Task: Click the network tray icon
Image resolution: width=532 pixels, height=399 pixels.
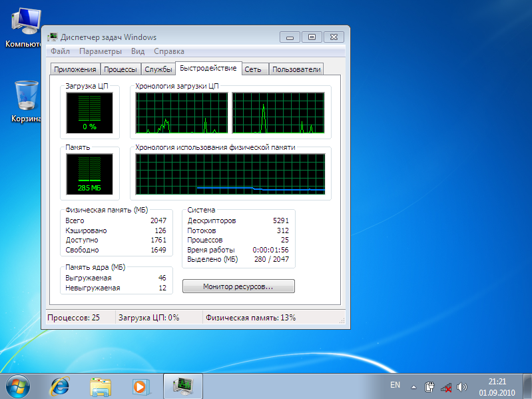Action: [446, 386]
